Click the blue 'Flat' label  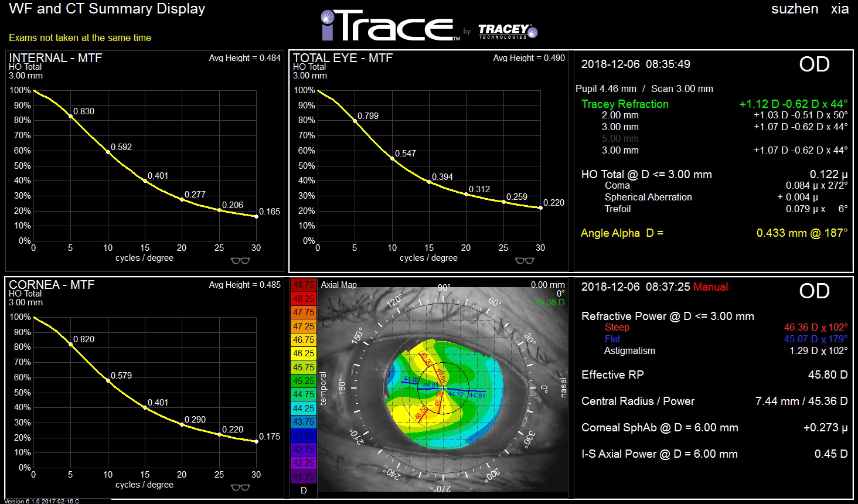click(x=612, y=339)
